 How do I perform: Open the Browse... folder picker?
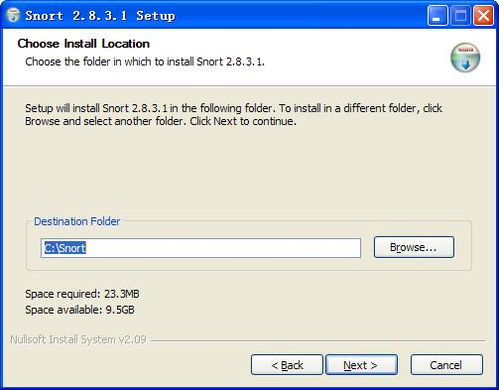(x=414, y=247)
